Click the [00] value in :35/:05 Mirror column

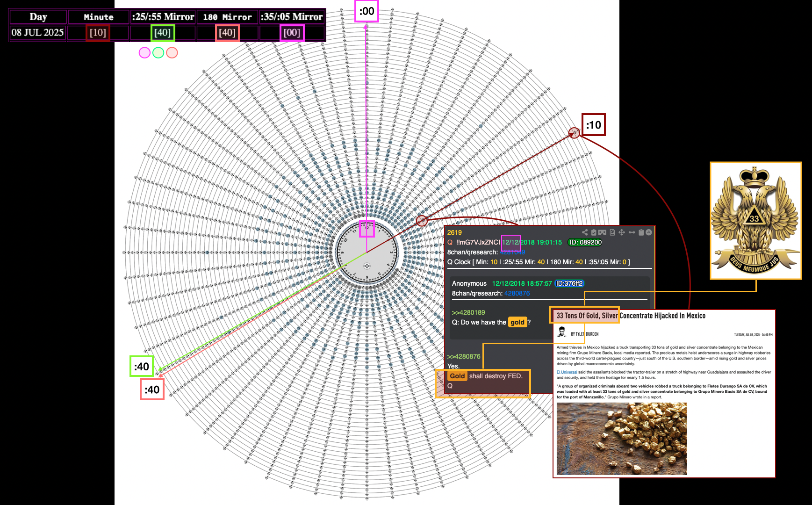(x=292, y=33)
